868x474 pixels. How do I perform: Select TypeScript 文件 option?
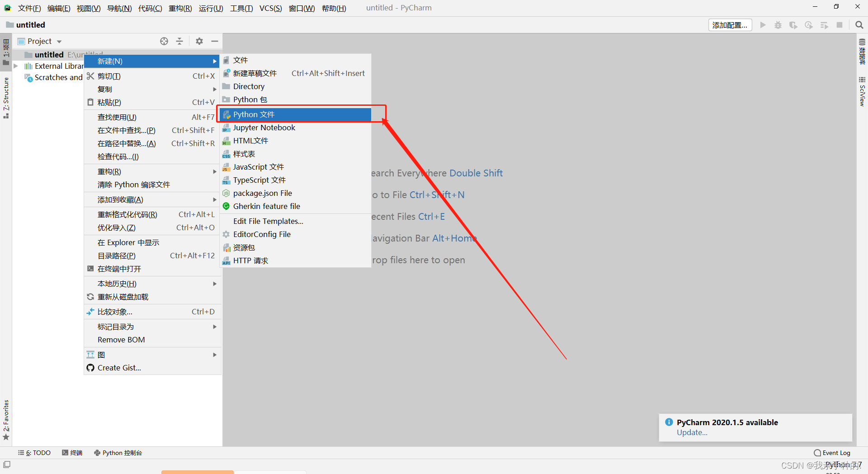(296, 180)
